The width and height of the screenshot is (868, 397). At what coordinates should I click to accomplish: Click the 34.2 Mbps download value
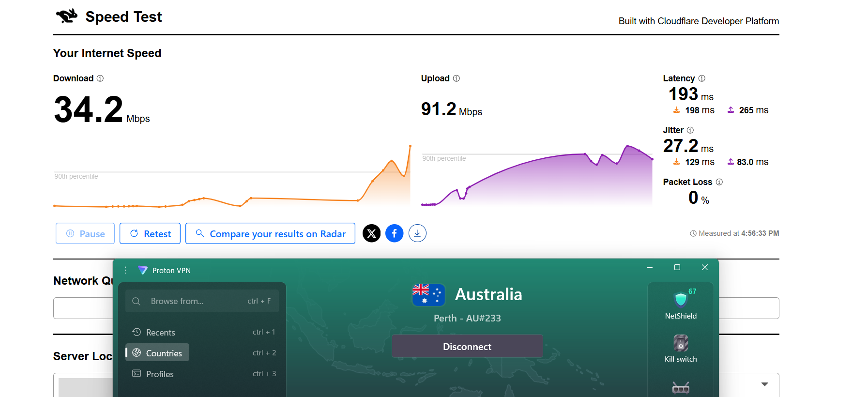tap(102, 109)
